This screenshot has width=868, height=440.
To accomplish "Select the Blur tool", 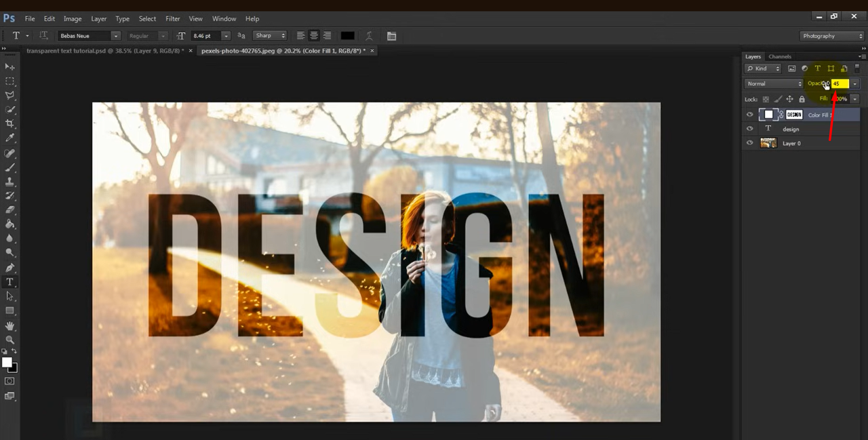I will (9, 238).
